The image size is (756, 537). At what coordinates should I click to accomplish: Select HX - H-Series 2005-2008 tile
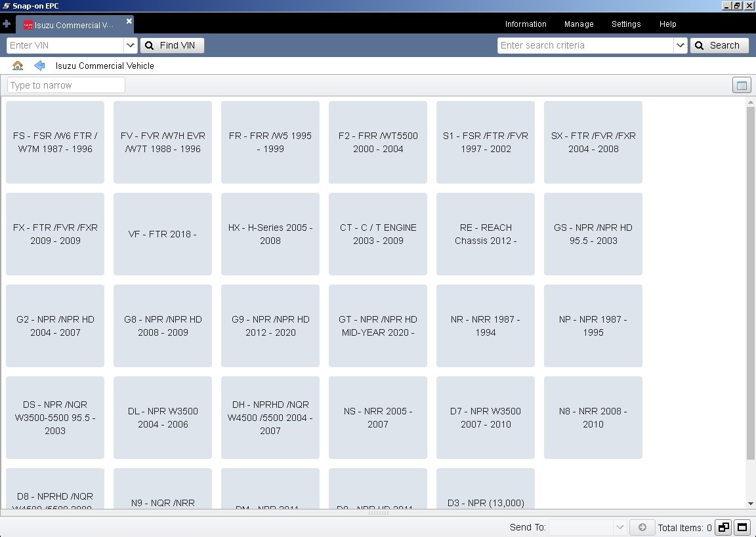point(270,234)
